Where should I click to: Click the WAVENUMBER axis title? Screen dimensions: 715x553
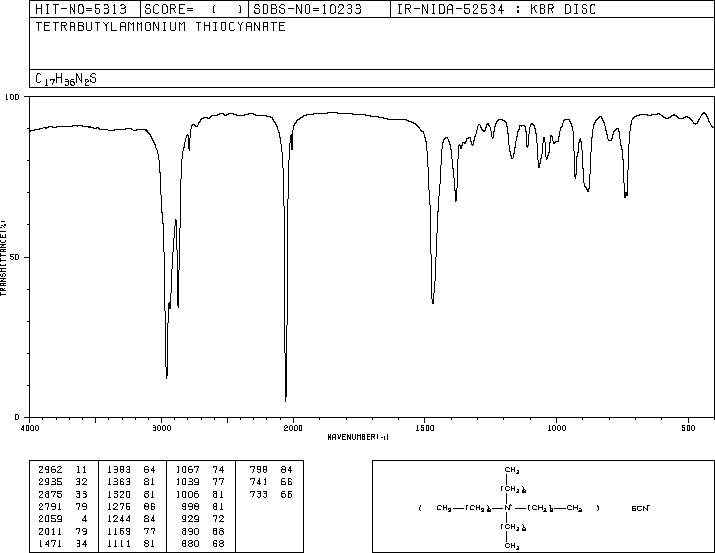point(358,437)
